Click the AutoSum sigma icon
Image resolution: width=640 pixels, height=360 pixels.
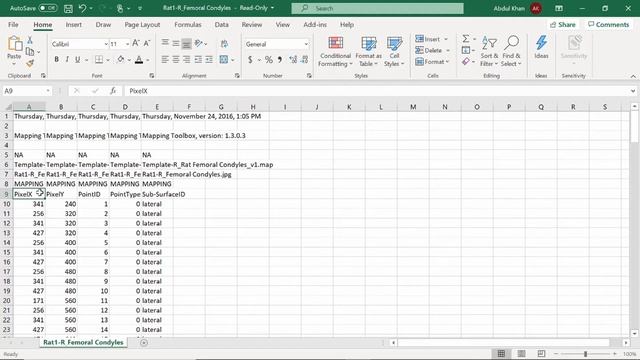(x=466, y=39)
